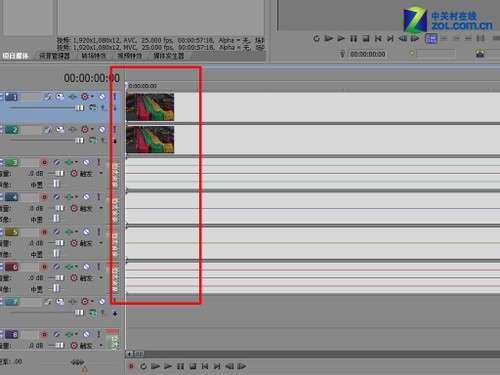500x375 pixels.
Task: Arm audio track 3 for record
Action: pyautogui.click(x=44, y=162)
